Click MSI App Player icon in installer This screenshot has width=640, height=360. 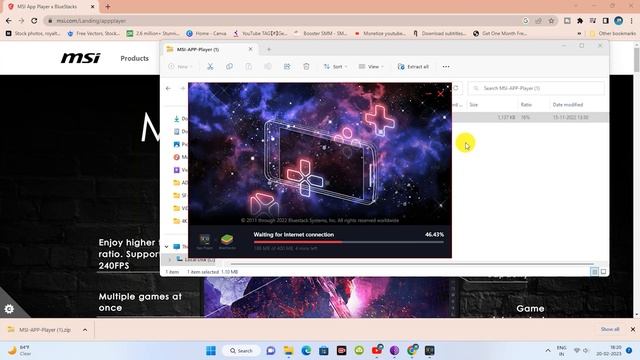pos(204,239)
